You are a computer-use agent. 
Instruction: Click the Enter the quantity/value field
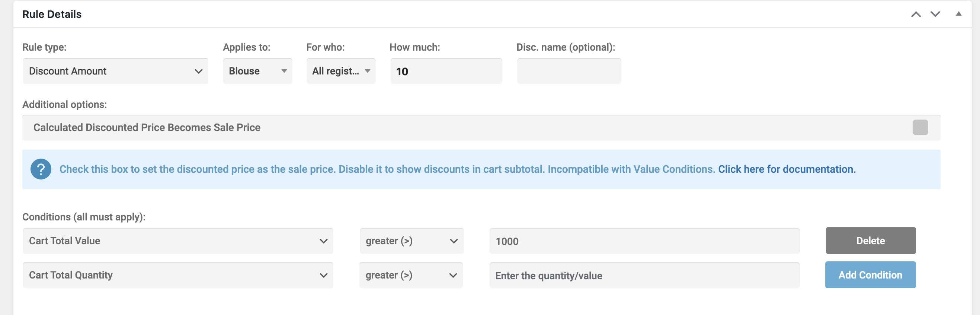click(x=644, y=276)
